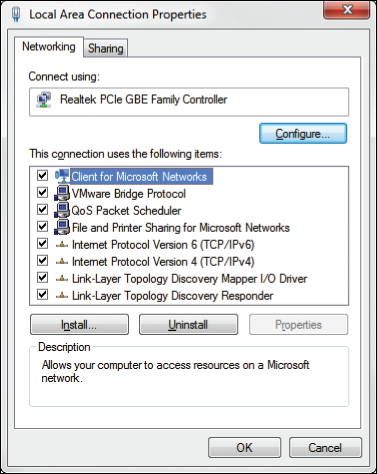377x474 pixels.
Task: Click the Topology Discovery Responder icon
Action: click(62, 296)
